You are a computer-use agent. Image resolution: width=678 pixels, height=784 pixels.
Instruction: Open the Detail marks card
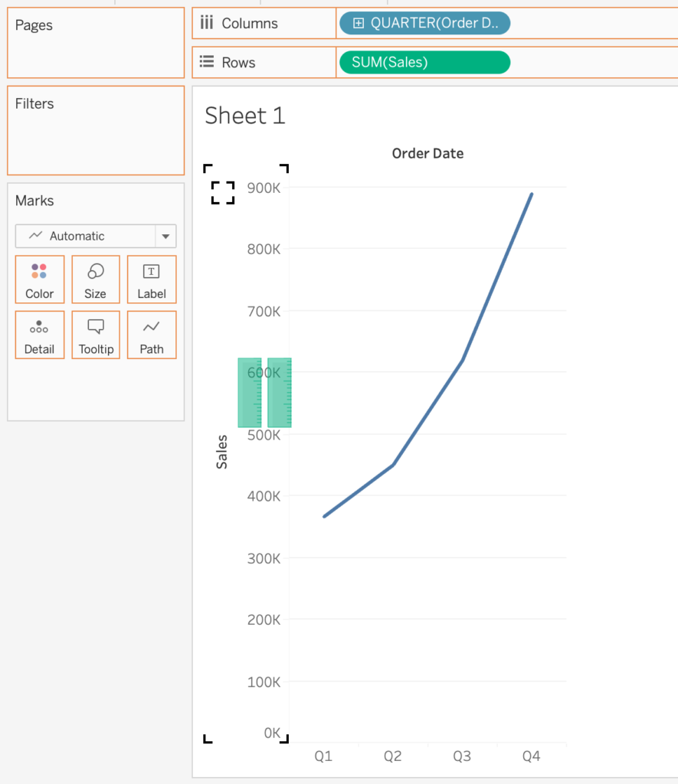(x=39, y=335)
